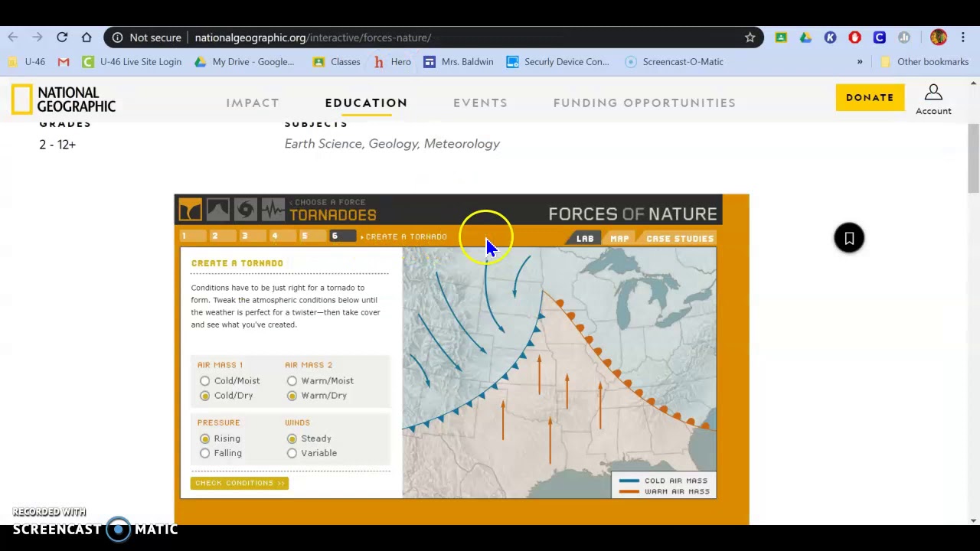This screenshot has height=551, width=980.
Task: Open the Securly Device Console bookmark
Action: click(558, 62)
